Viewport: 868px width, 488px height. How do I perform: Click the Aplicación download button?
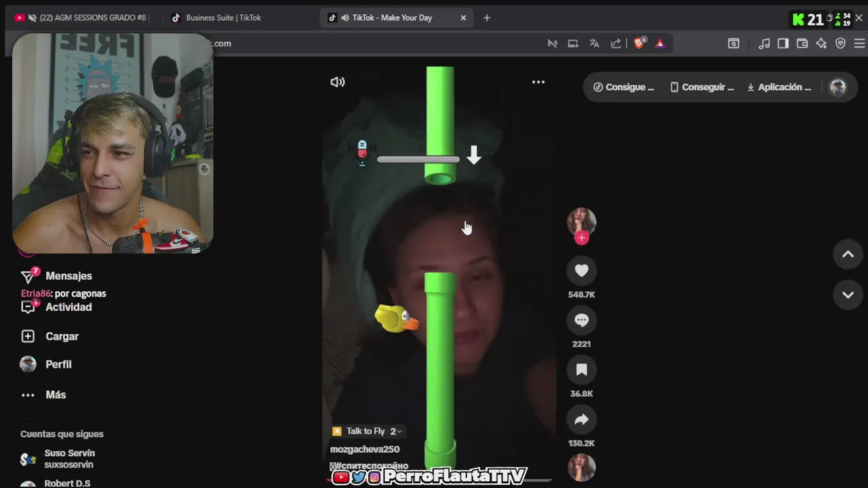[x=778, y=87]
